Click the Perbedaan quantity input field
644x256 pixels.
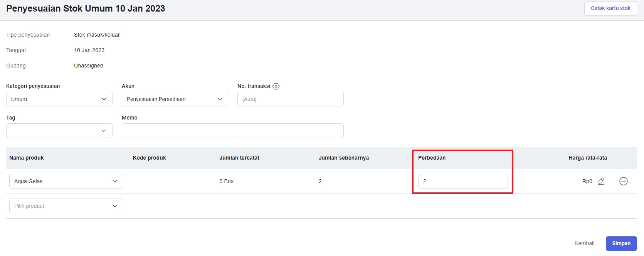pos(463,181)
